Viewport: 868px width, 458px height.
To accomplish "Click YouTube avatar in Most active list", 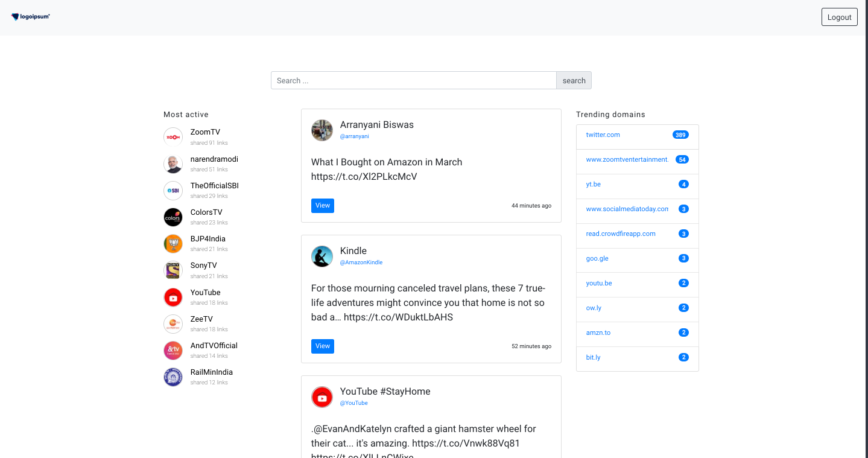I will [173, 297].
